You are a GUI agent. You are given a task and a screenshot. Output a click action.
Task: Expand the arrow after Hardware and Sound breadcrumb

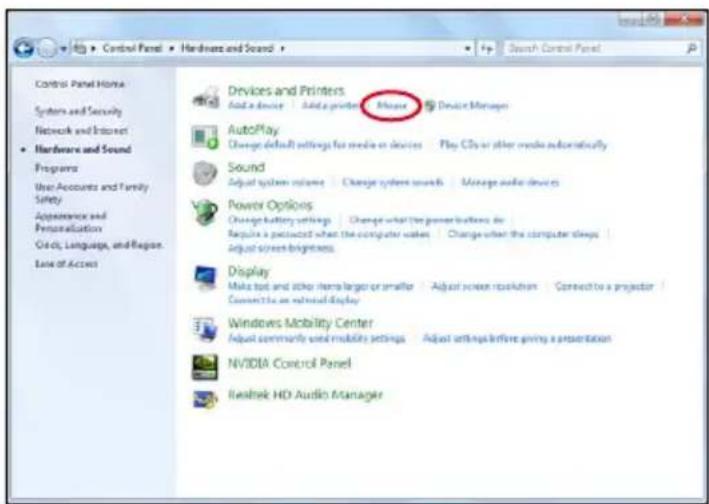pos(283,48)
